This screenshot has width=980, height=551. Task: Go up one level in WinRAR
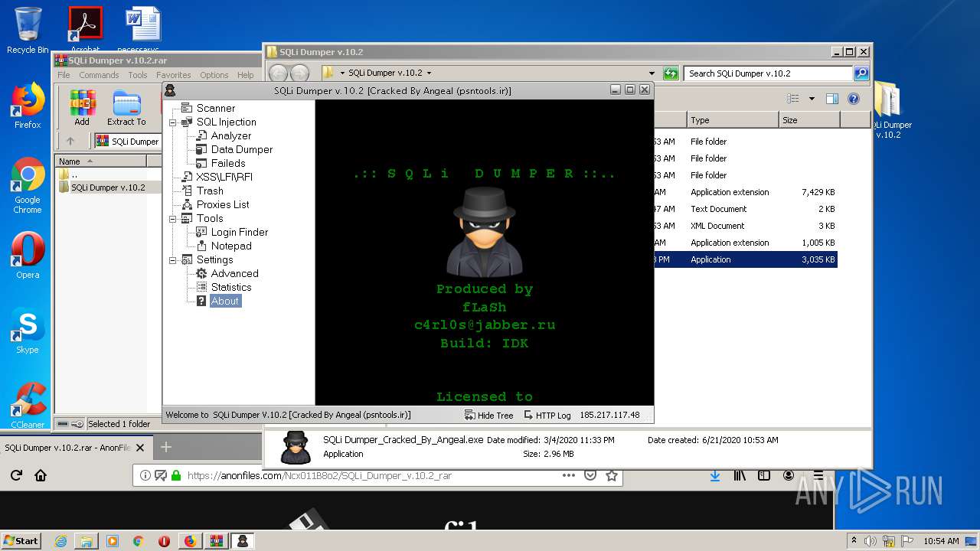[x=70, y=141]
